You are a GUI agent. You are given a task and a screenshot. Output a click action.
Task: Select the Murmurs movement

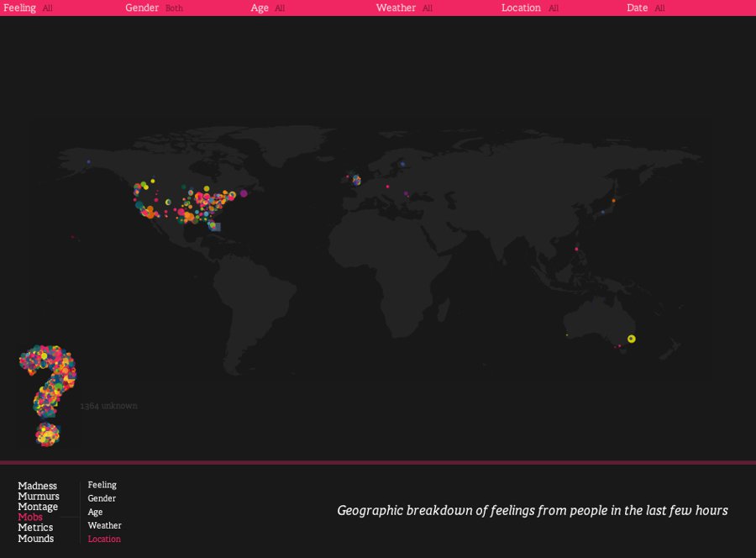[x=39, y=497]
